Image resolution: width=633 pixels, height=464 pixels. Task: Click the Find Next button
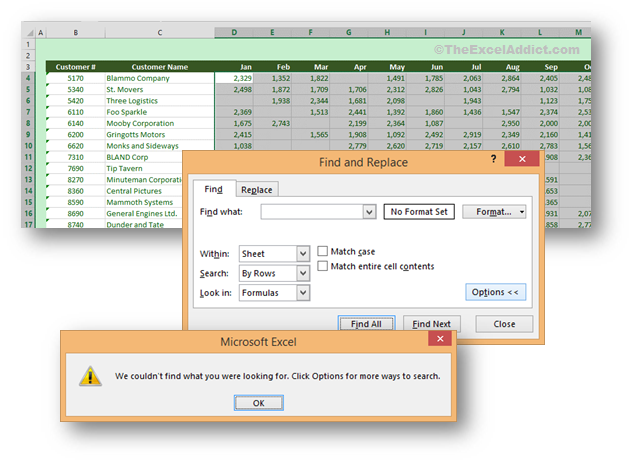click(432, 324)
